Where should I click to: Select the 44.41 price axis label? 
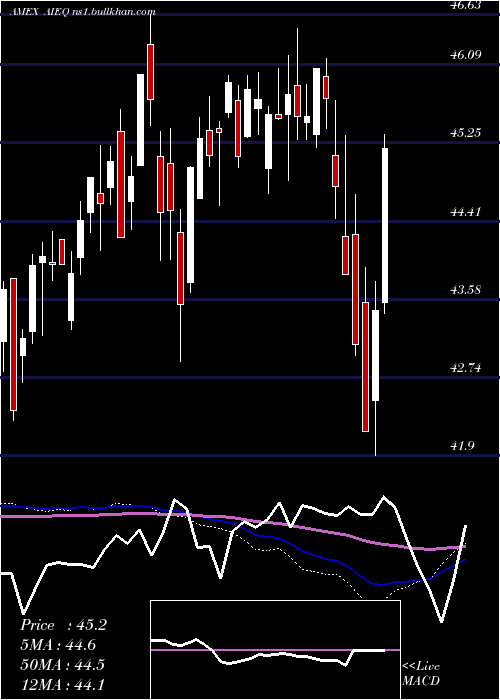[x=467, y=212]
